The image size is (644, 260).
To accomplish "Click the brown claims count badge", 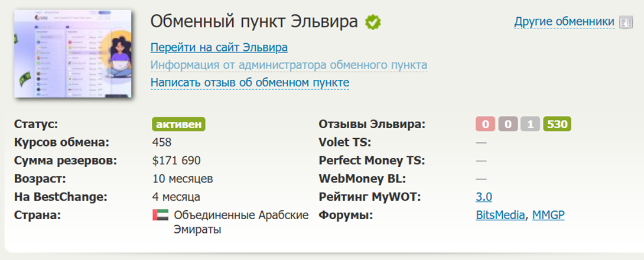I will click(508, 125).
